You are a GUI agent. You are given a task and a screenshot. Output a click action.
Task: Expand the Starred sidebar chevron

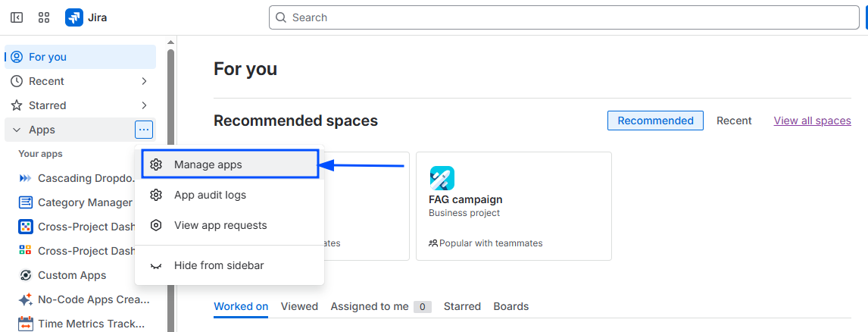point(144,105)
